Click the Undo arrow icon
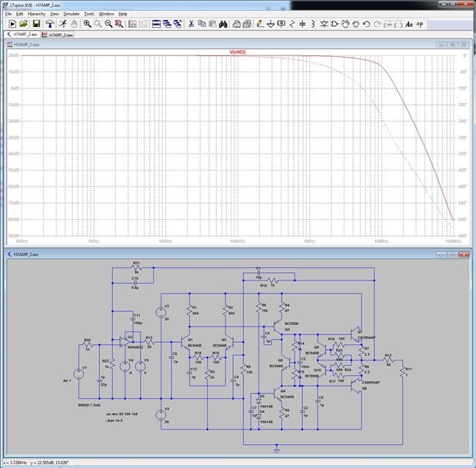Image resolution: width=476 pixels, height=468 pixels. [368, 24]
